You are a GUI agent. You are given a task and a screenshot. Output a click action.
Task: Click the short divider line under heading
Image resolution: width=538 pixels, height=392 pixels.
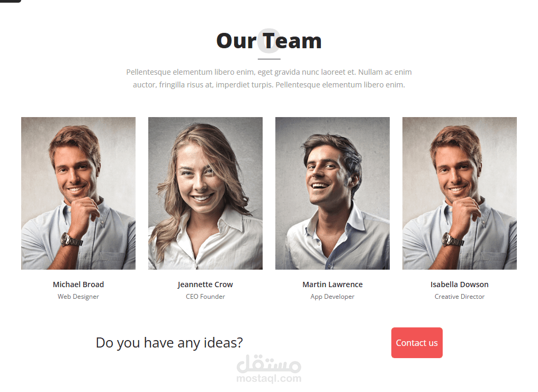click(269, 59)
